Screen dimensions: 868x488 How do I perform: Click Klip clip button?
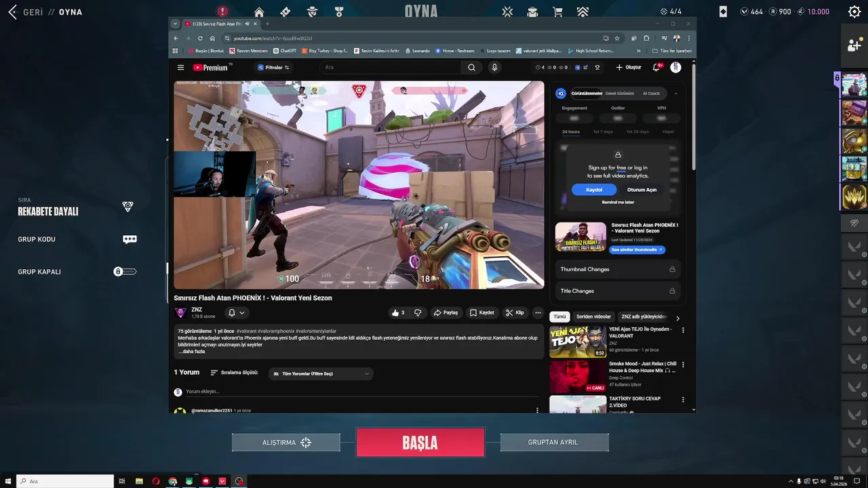point(515,312)
